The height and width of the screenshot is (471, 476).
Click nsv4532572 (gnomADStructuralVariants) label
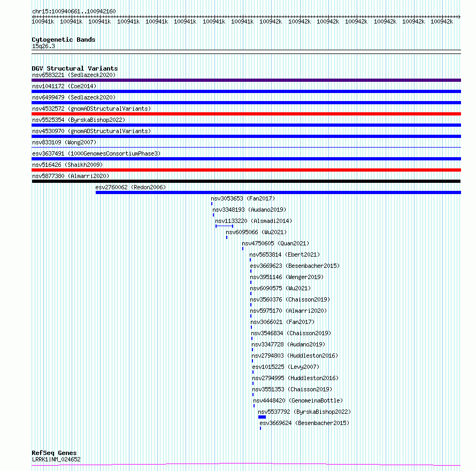pos(91,109)
